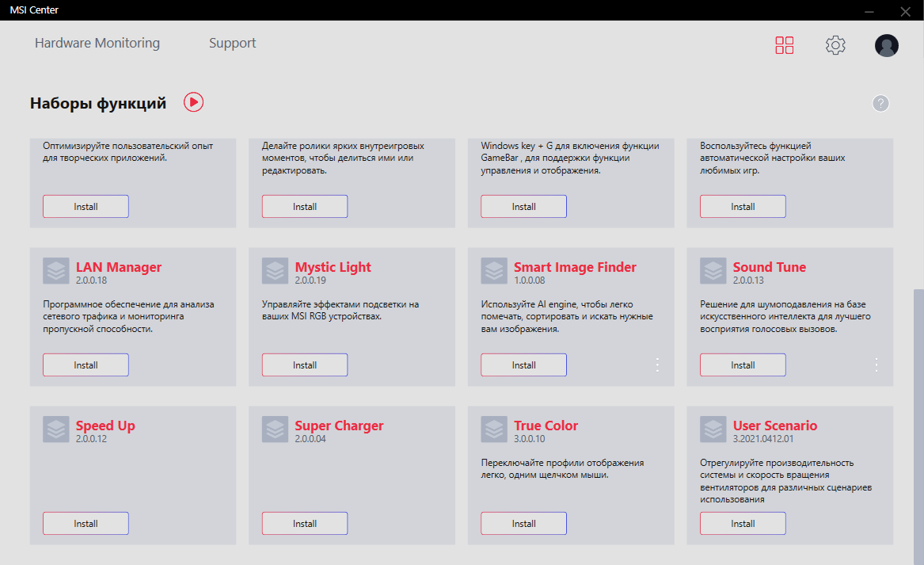Click the User Scenario title
Screen dimensions: 924x565
775,426
